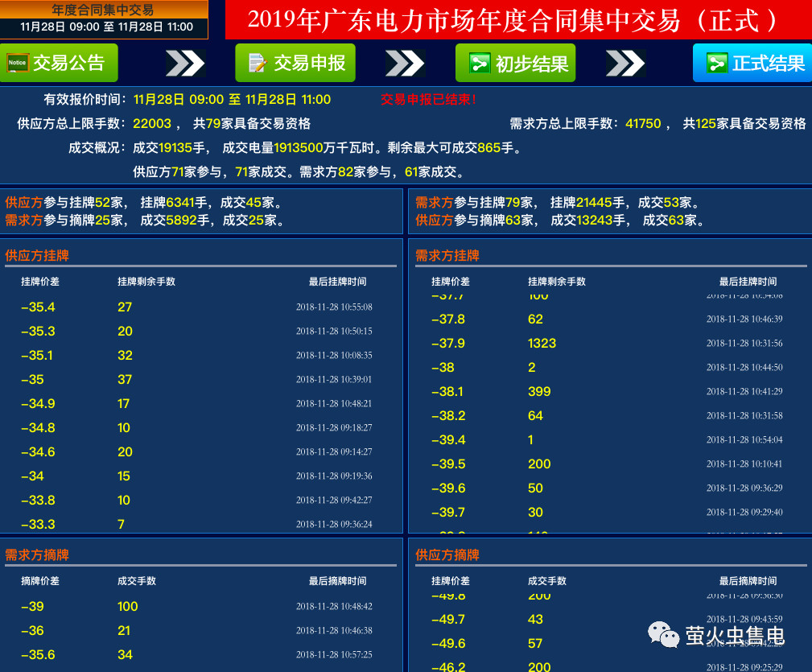The width and height of the screenshot is (812, 672).
Task: Open the 供应方摘牌 panel heading
Action: tap(447, 555)
